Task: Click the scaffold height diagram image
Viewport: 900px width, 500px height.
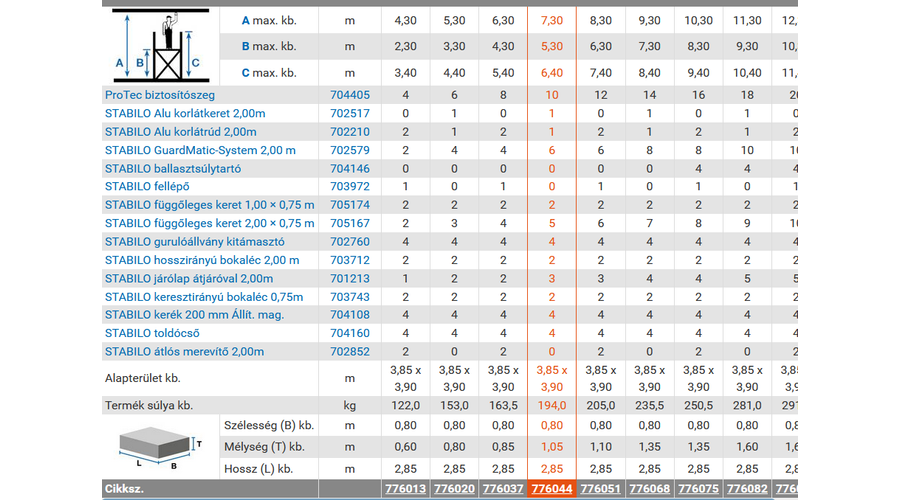Action: (159, 46)
